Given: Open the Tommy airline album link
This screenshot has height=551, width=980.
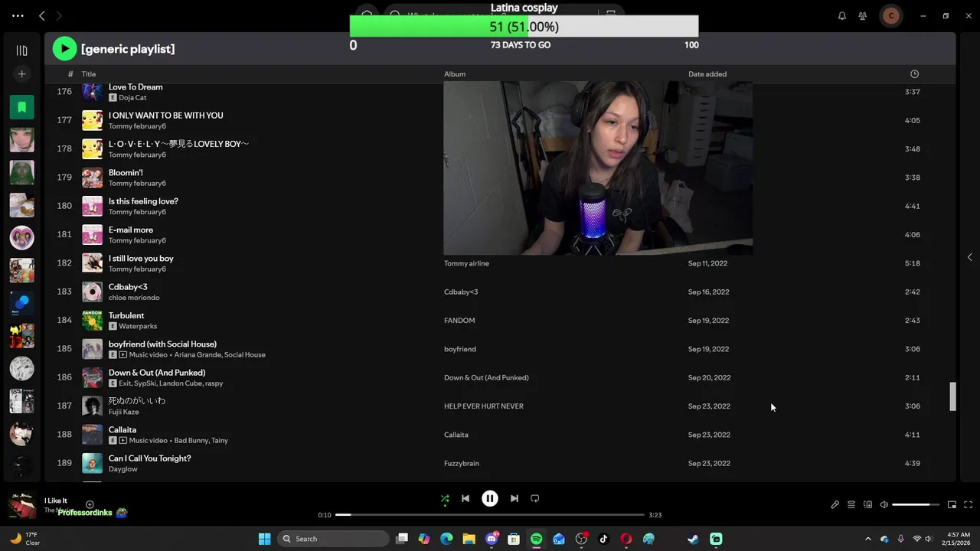Looking at the screenshot, I should point(466,263).
